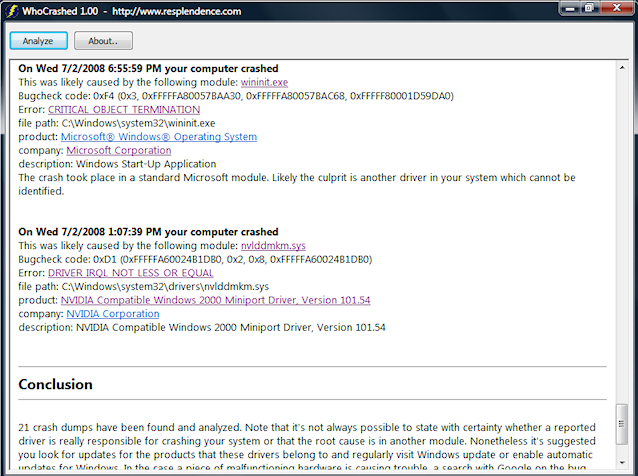Click the Conclusion heading in the report
This screenshot has width=638, height=476.
[x=55, y=385]
